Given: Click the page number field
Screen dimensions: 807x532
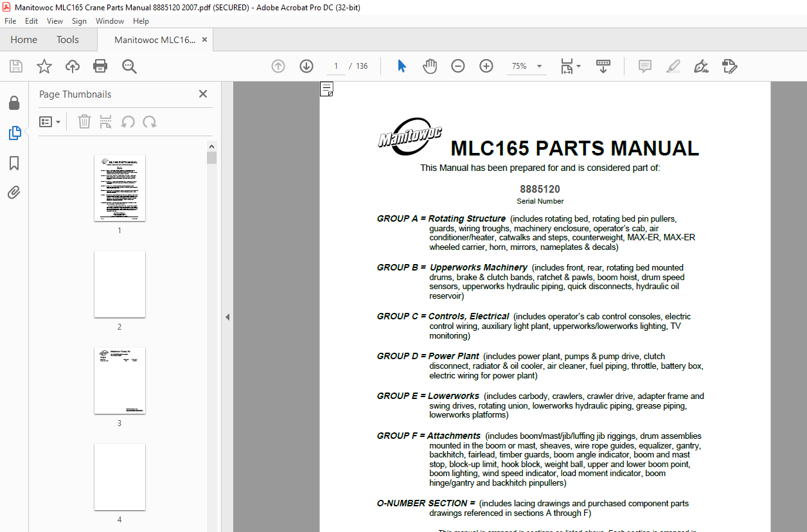Looking at the screenshot, I should tap(335, 66).
